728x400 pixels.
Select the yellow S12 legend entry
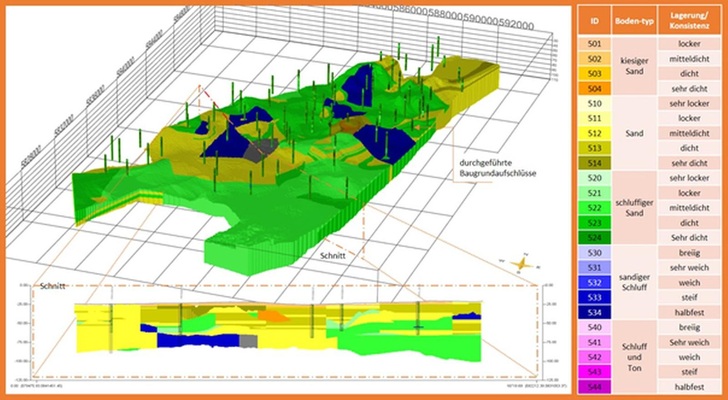[594, 133]
